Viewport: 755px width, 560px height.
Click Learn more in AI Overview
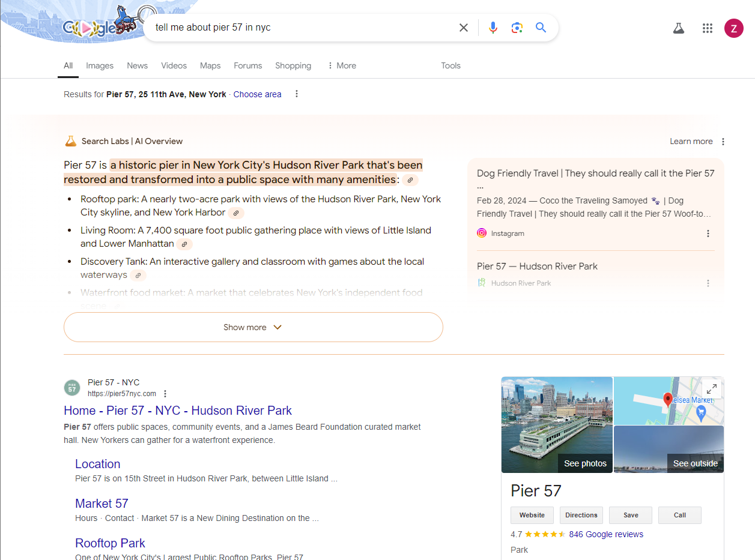point(691,142)
